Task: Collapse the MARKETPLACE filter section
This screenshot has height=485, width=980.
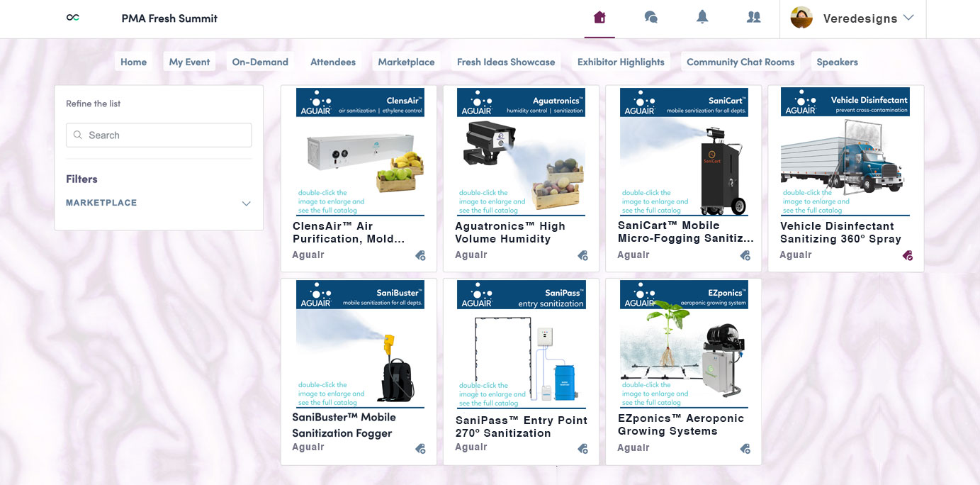Action: point(246,204)
